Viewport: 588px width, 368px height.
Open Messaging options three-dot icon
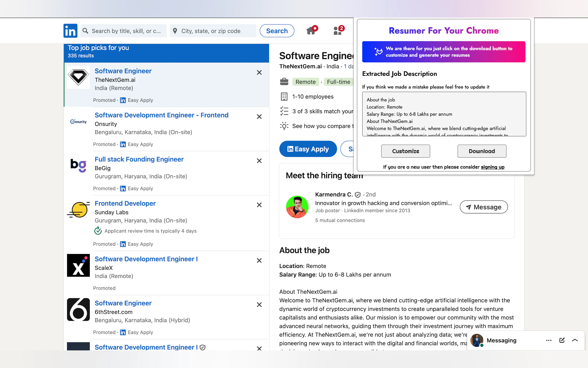pos(549,340)
